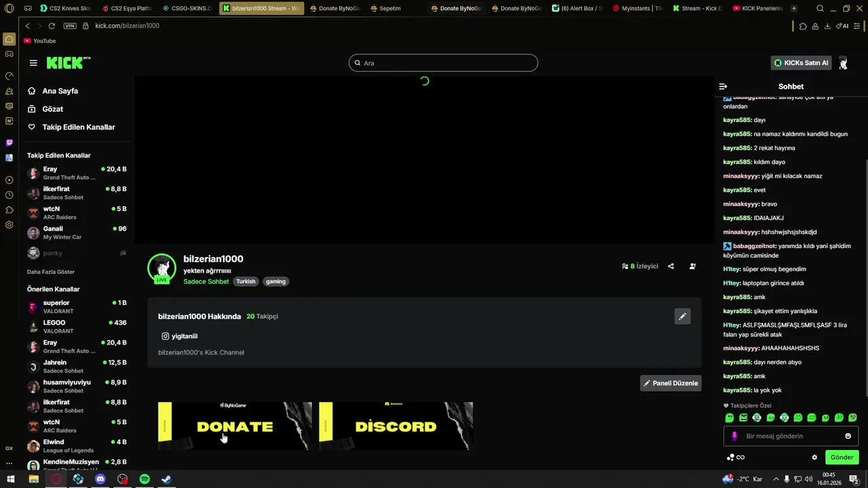
Task: Switch to Myinstants tab
Action: click(637, 9)
